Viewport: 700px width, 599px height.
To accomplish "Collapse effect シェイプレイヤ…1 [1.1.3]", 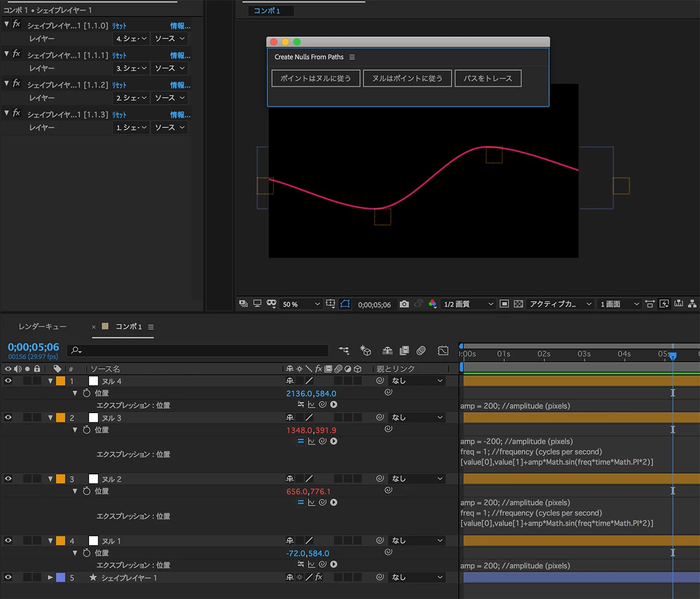I will 6,113.
